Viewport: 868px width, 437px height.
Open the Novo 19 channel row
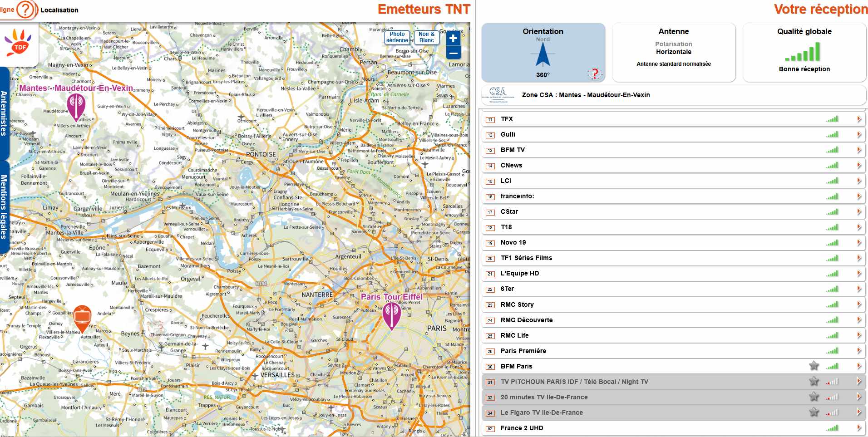(674, 242)
